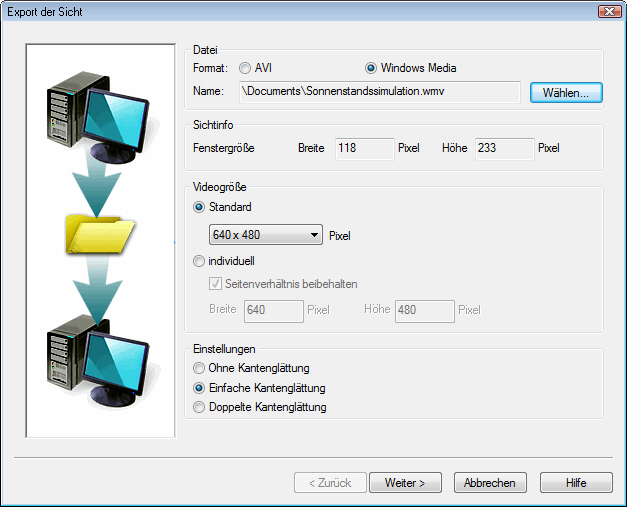Click the yellow folder icon in illustration
This screenshot has height=507, width=627.
pyautogui.click(x=100, y=234)
